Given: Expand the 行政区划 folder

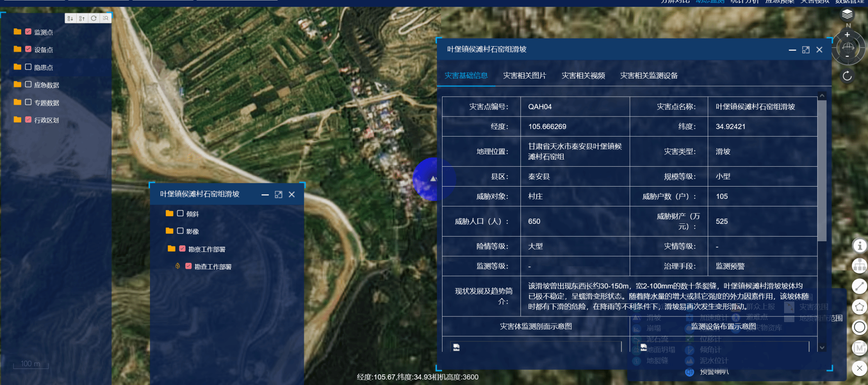Looking at the screenshot, I should click(17, 120).
